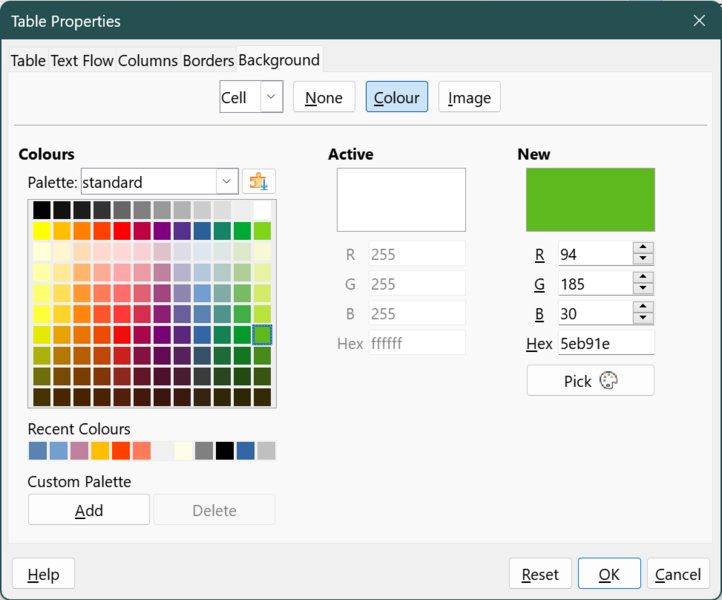Decrease the G value with down arrow
The width and height of the screenshot is (722, 600).
click(643, 290)
